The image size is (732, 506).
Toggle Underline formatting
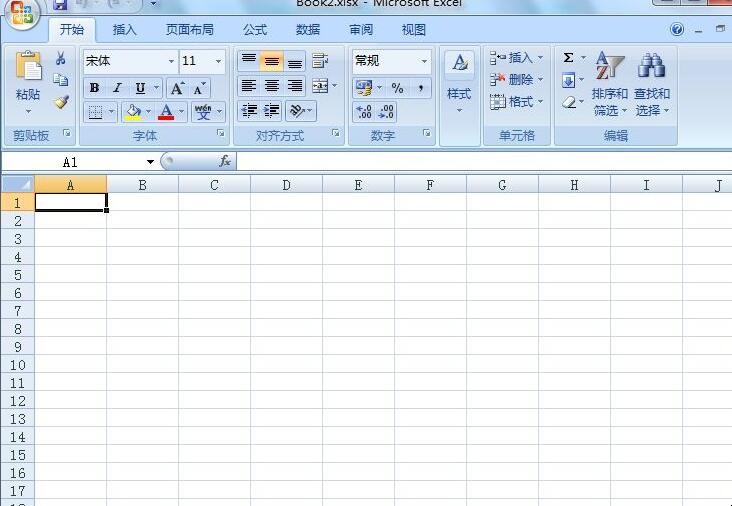140,88
